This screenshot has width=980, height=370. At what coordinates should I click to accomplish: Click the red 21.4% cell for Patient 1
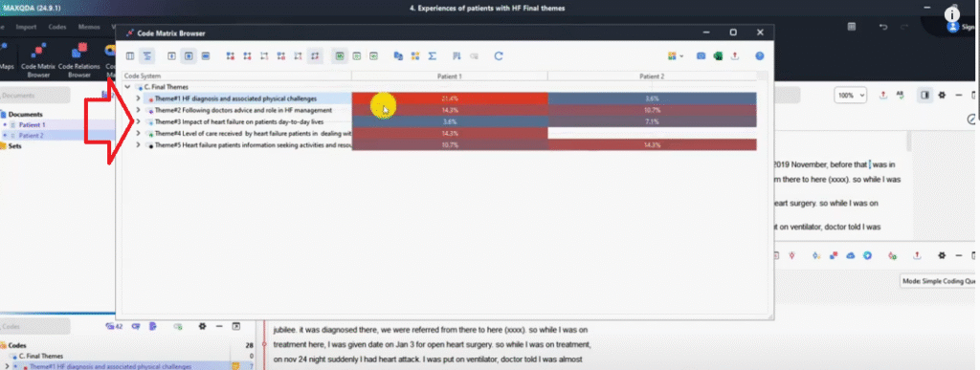pos(450,98)
